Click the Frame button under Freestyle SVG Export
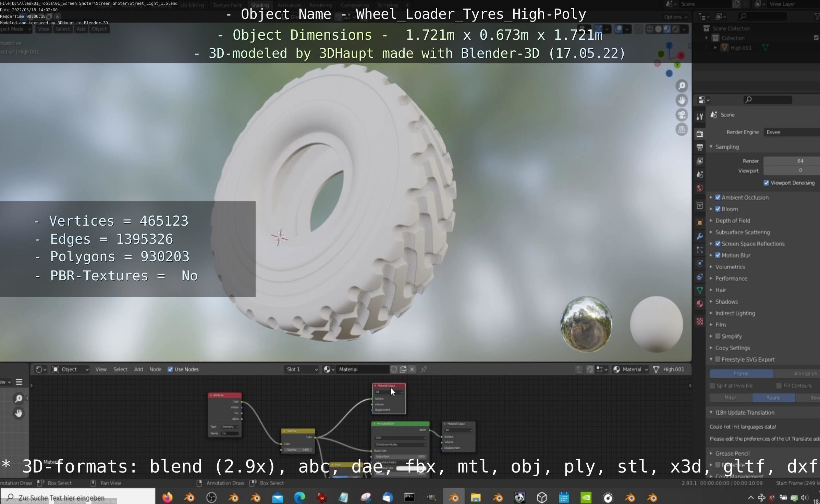820x504 pixels. click(x=741, y=374)
